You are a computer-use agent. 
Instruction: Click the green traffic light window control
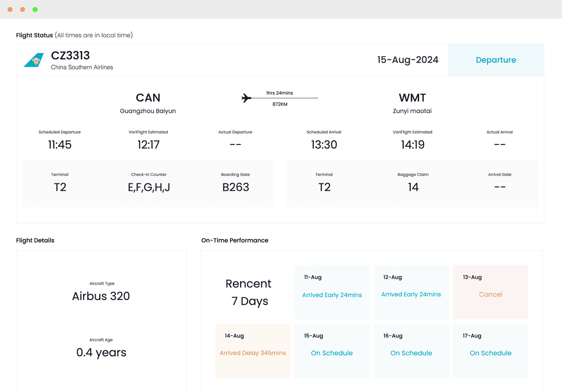(35, 9)
